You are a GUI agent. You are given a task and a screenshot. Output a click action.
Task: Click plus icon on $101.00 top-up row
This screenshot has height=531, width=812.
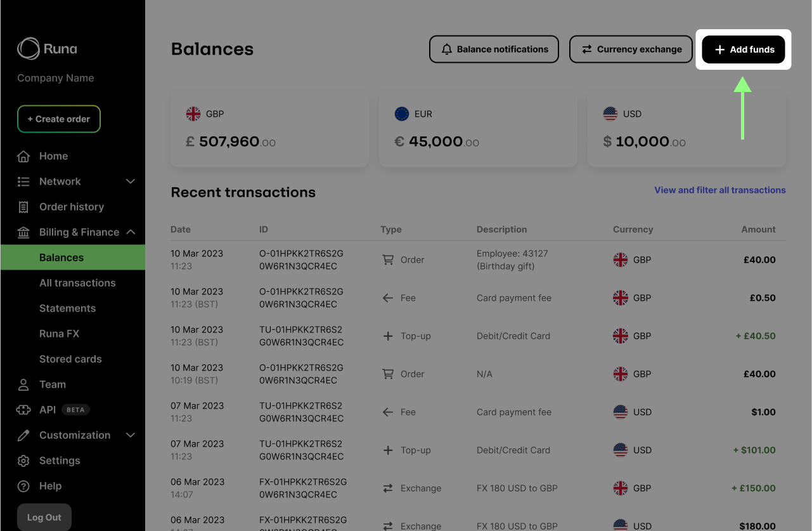pos(388,450)
